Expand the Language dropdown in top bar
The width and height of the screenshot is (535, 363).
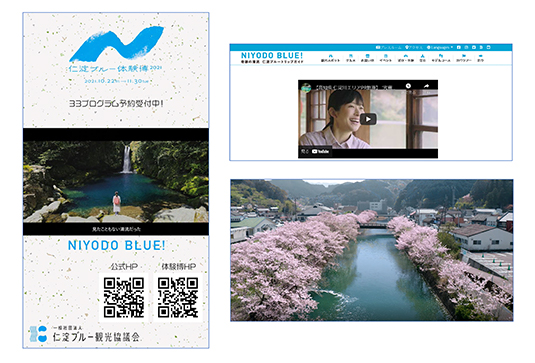point(440,47)
